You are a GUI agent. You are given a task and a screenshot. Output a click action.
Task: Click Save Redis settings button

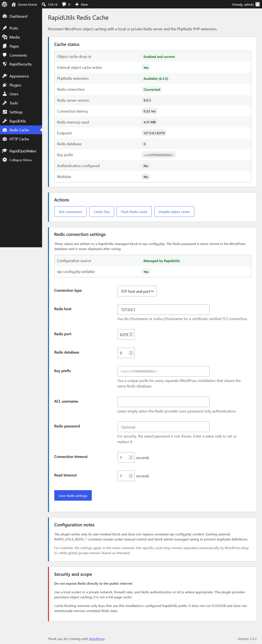(x=73, y=495)
